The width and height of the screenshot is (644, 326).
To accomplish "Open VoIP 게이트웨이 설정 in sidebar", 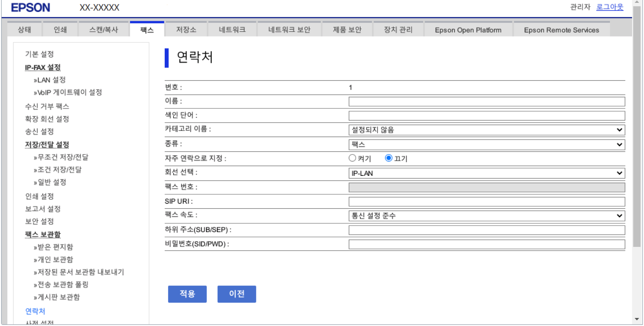I will 70,92.
